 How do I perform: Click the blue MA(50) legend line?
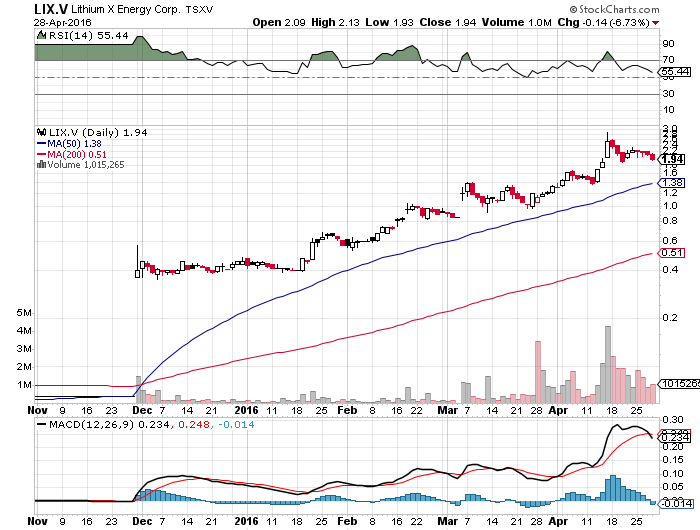pos(40,143)
